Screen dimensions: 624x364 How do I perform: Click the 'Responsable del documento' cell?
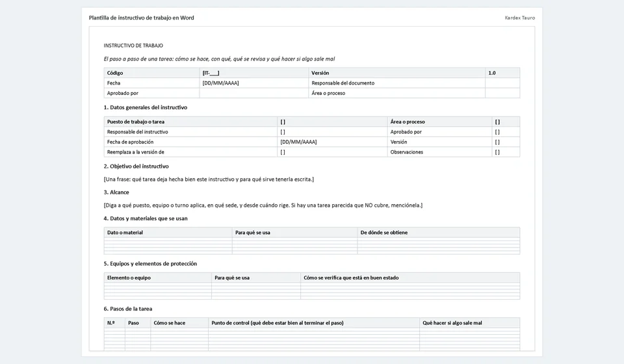(396, 83)
